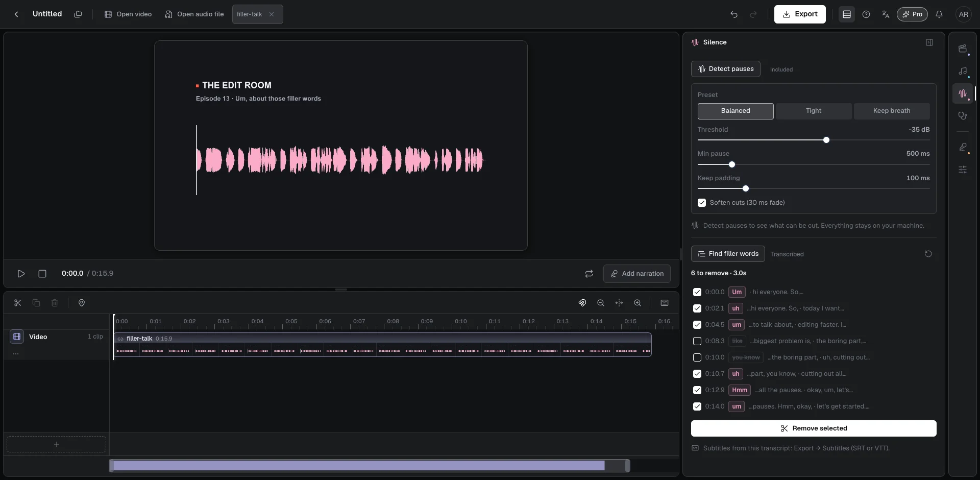Delete clip with trash icon

click(55, 303)
